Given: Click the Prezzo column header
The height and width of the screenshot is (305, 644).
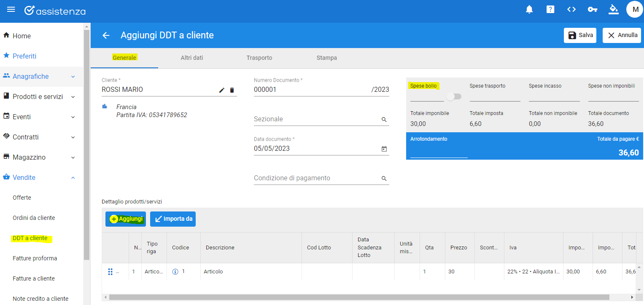Looking at the screenshot, I should [x=460, y=248].
